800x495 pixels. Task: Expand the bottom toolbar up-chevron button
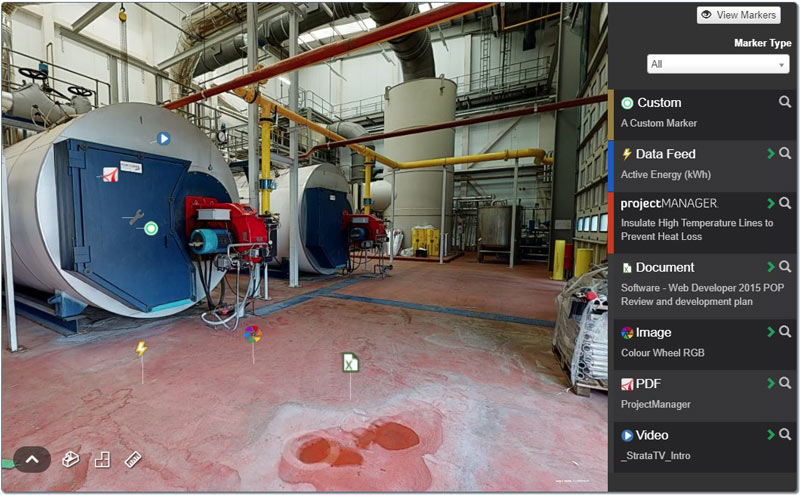coord(32,459)
